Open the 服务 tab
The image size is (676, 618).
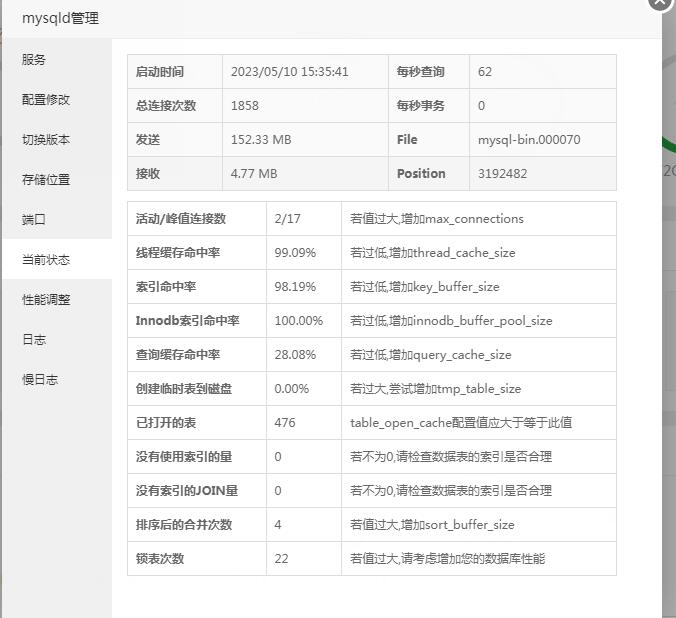pyautogui.click(x=57, y=60)
